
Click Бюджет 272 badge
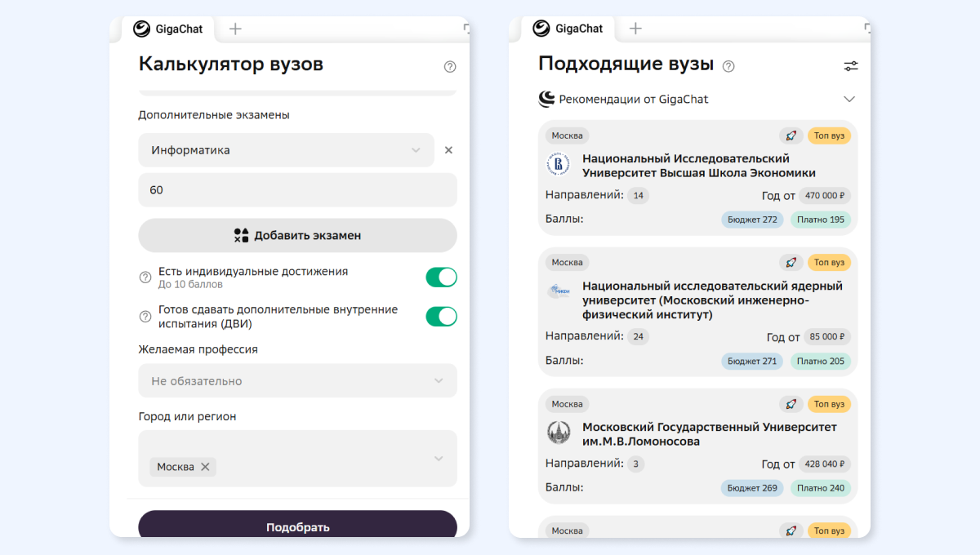pyautogui.click(x=752, y=220)
